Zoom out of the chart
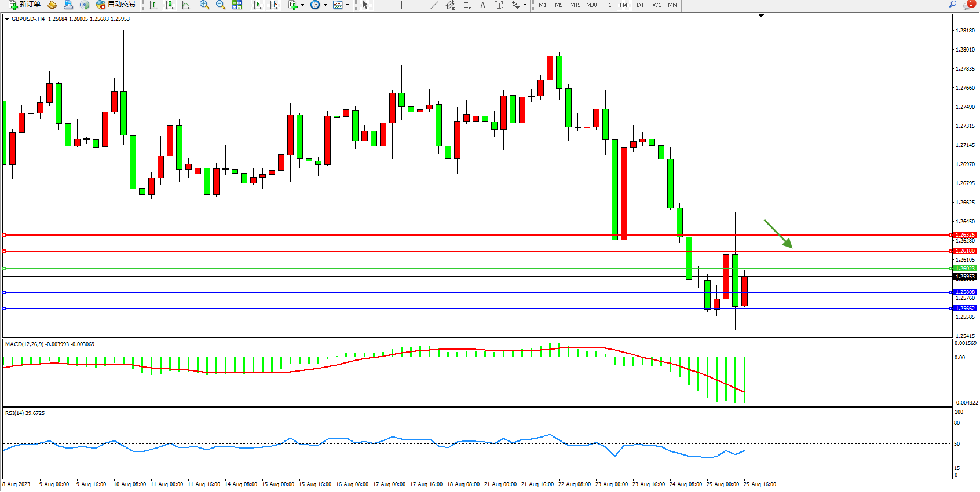Viewport: 980px width, 492px height. (221, 5)
